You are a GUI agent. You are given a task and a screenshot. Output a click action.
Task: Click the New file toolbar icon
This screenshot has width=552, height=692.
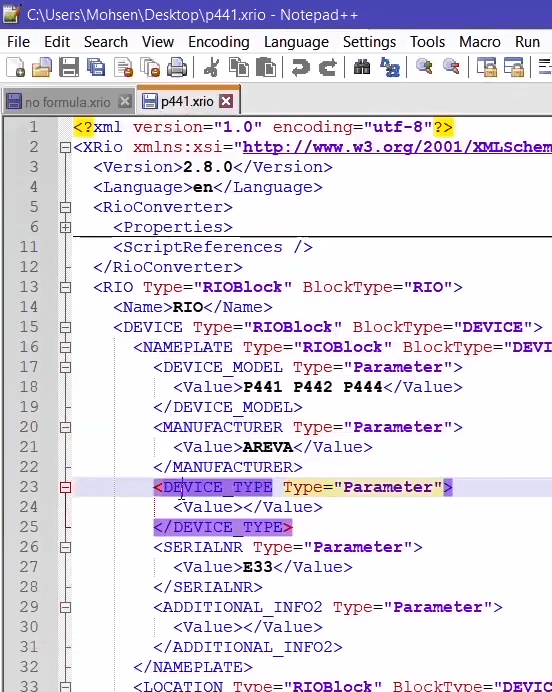(x=15, y=68)
